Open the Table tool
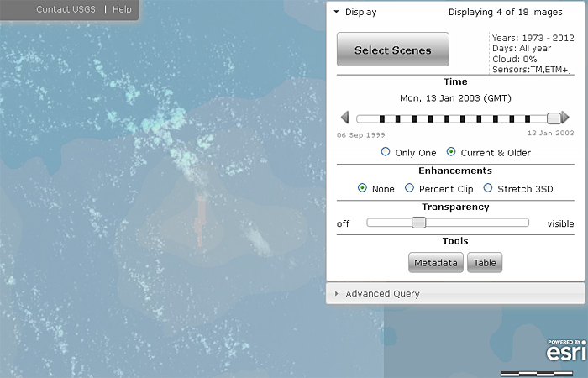 tap(485, 262)
